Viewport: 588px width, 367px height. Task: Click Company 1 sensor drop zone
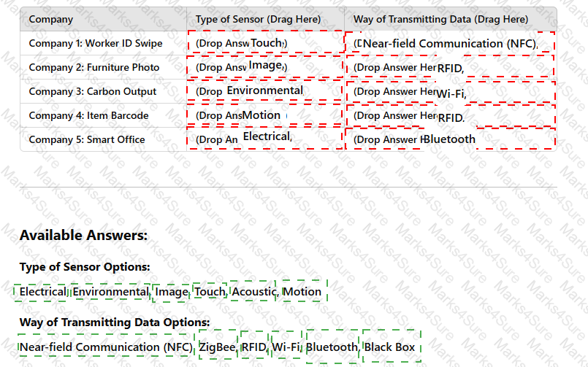(265, 42)
